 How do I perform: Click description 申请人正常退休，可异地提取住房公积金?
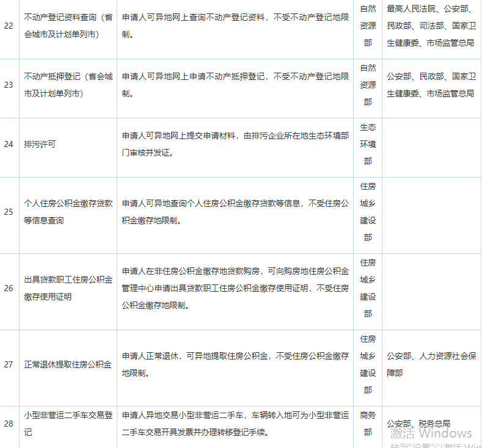pos(235,364)
